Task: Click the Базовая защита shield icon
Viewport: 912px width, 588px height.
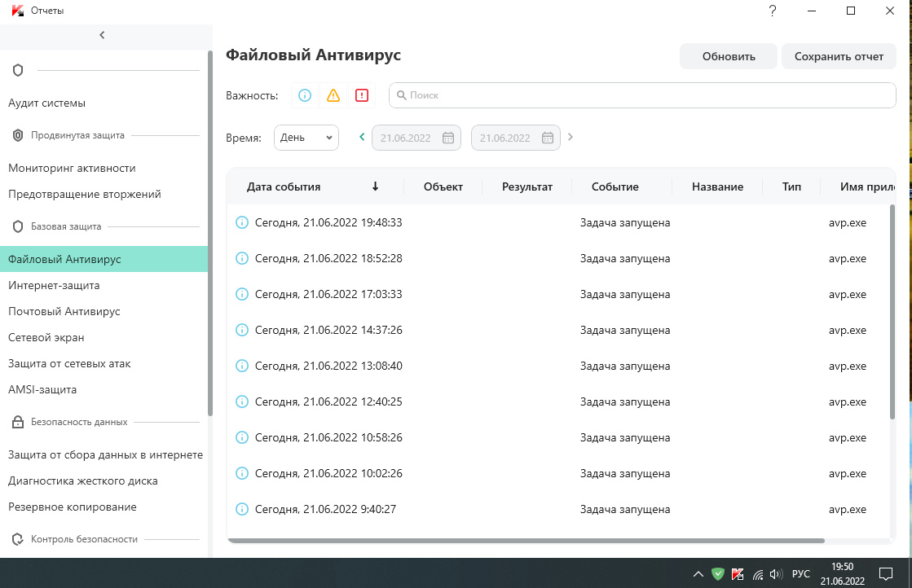Action: pos(18,226)
